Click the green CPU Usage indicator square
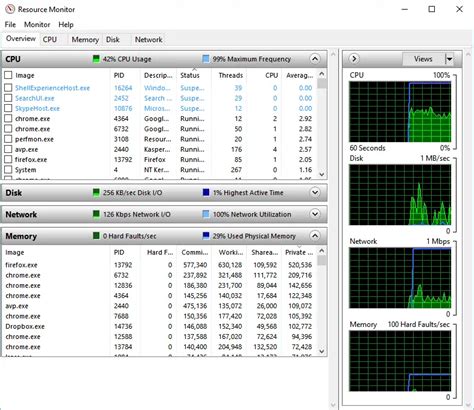 pos(96,59)
